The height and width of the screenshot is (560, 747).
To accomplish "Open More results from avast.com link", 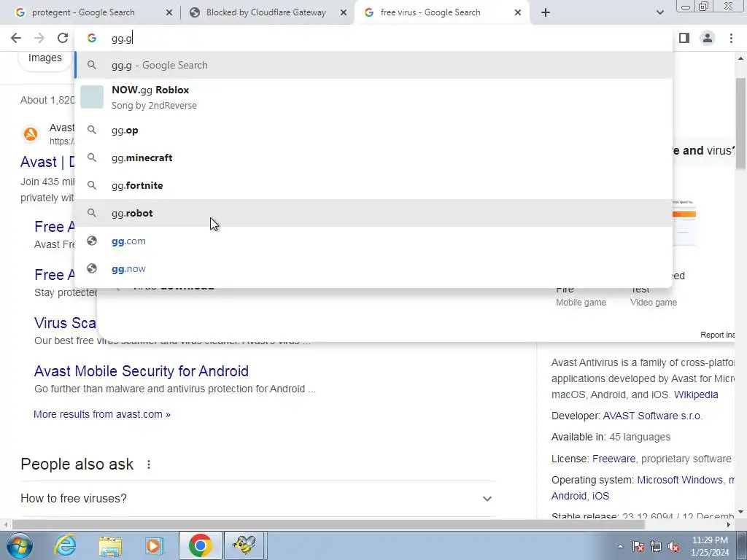I will pos(102,414).
